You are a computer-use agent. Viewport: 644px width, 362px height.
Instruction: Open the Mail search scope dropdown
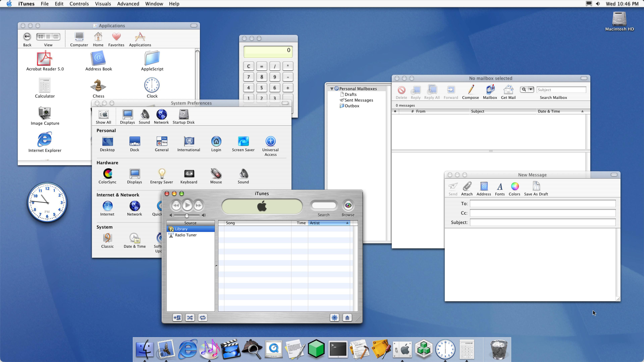[530, 89]
